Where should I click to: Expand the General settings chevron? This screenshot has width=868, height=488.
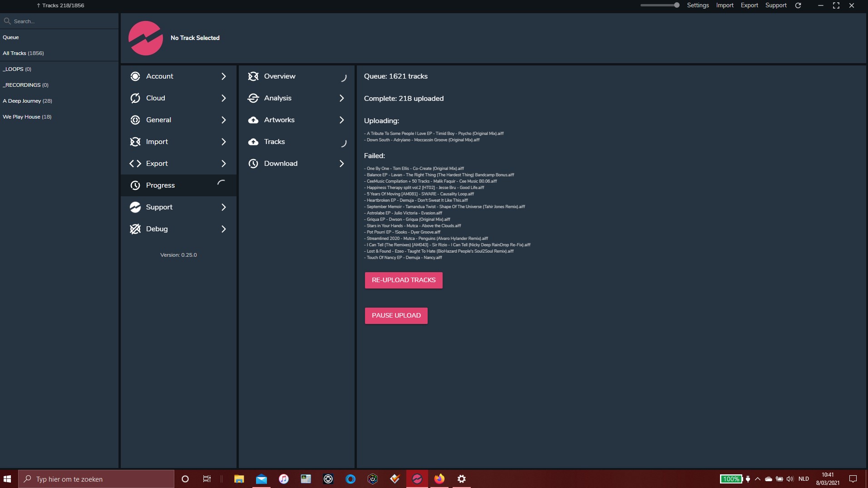tap(223, 120)
